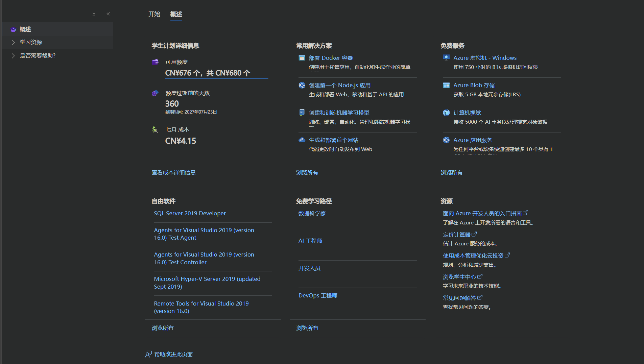Expand the 学习资源 tree node
Screen dimensions: 644x364
point(13,42)
